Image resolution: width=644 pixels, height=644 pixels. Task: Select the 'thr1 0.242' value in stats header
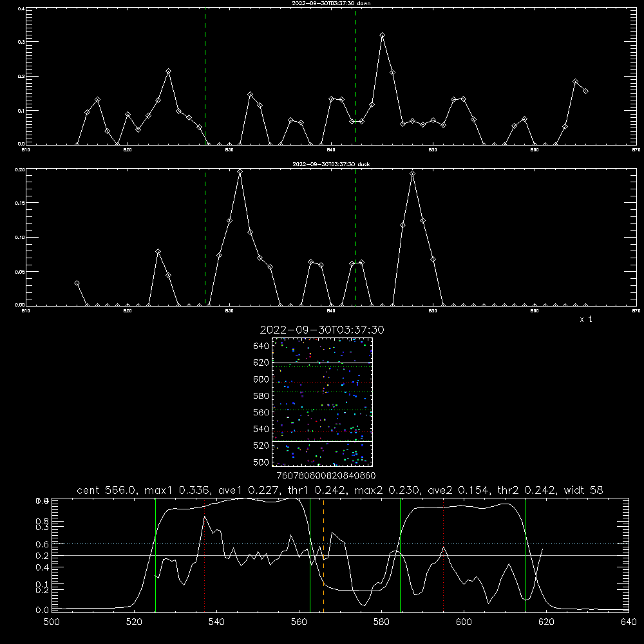tap(319, 490)
